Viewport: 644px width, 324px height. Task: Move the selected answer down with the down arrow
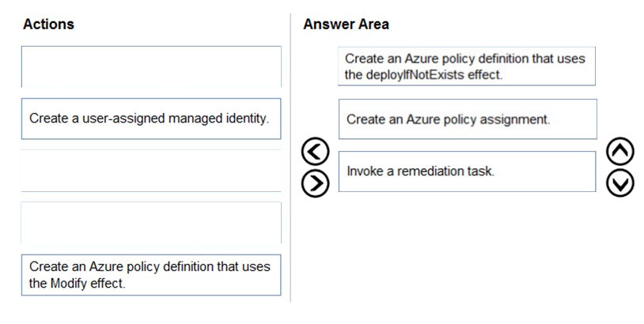pyautogui.click(x=620, y=183)
